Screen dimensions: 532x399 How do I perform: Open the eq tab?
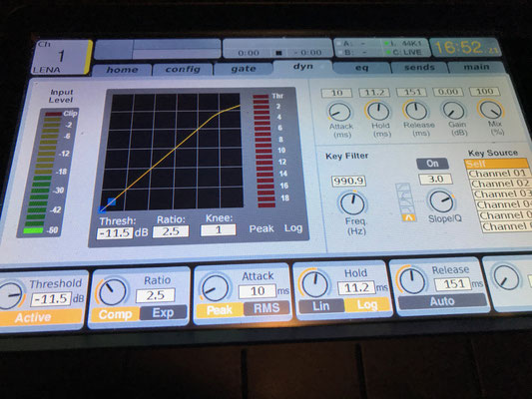click(361, 68)
